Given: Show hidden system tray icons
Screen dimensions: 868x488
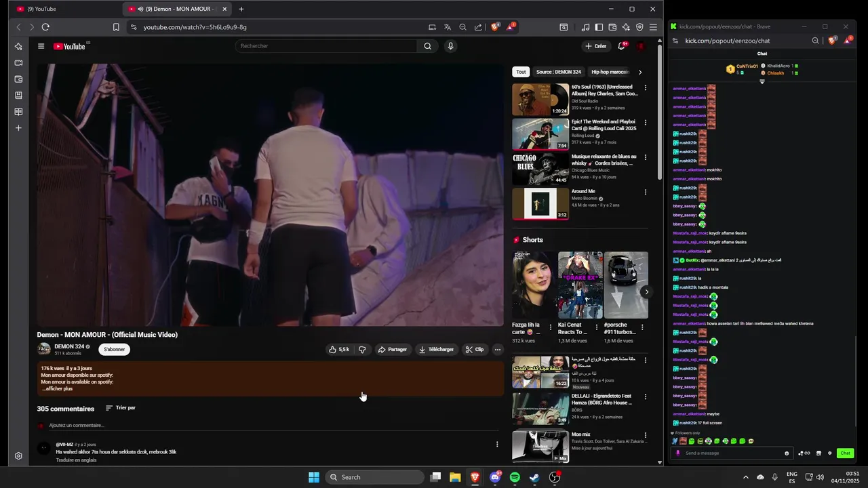Looking at the screenshot, I should [x=746, y=477].
